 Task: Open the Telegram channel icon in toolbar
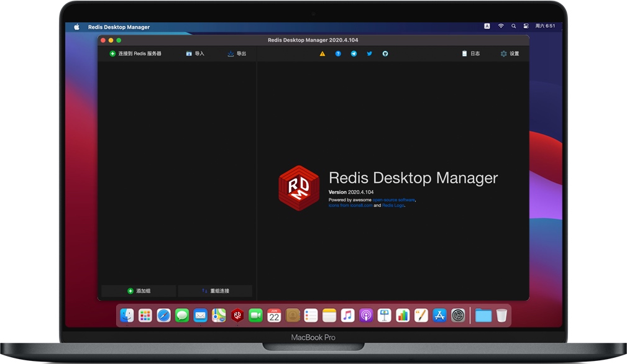pyautogui.click(x=353, y=53)
